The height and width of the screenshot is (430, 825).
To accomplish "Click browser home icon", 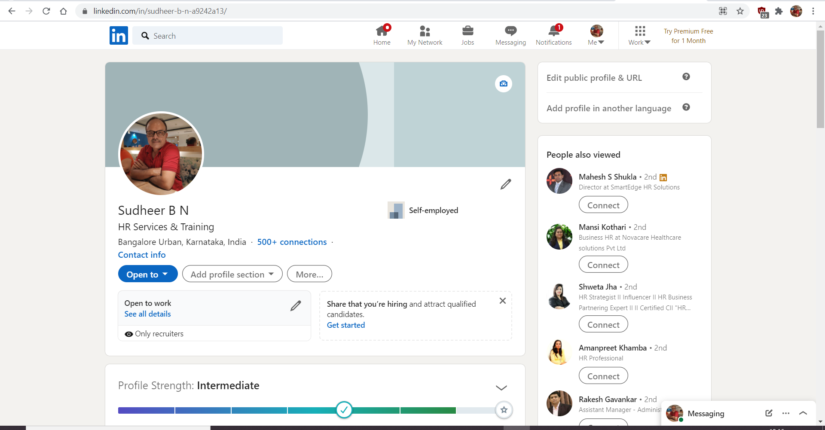I will (x=63, y=11).
